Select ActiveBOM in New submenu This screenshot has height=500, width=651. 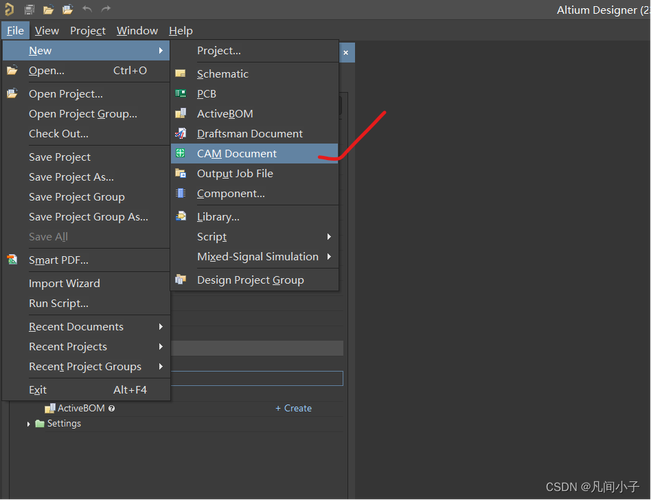(255, 113)
